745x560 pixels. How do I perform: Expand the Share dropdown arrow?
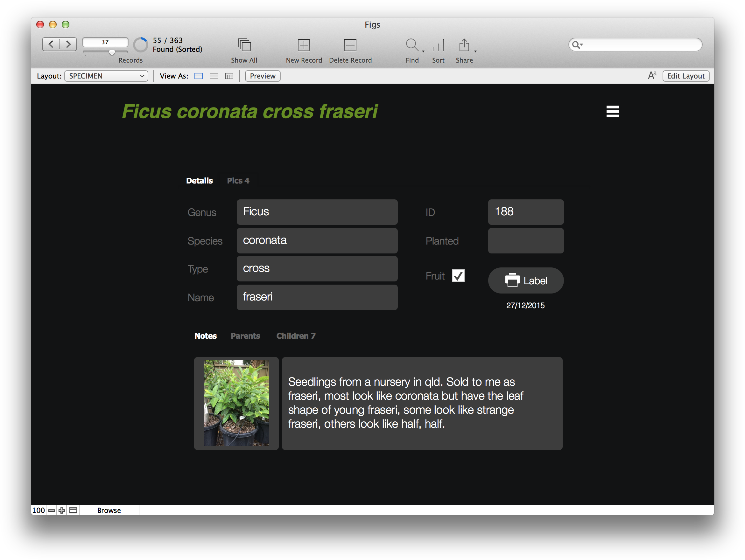click(475, 51)
